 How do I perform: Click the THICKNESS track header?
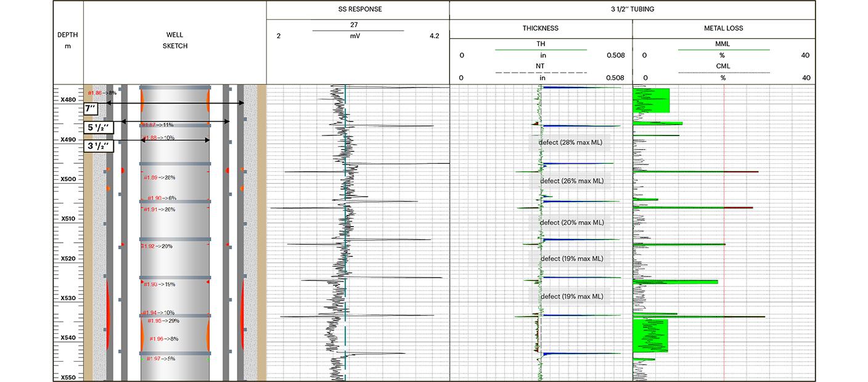541,28
